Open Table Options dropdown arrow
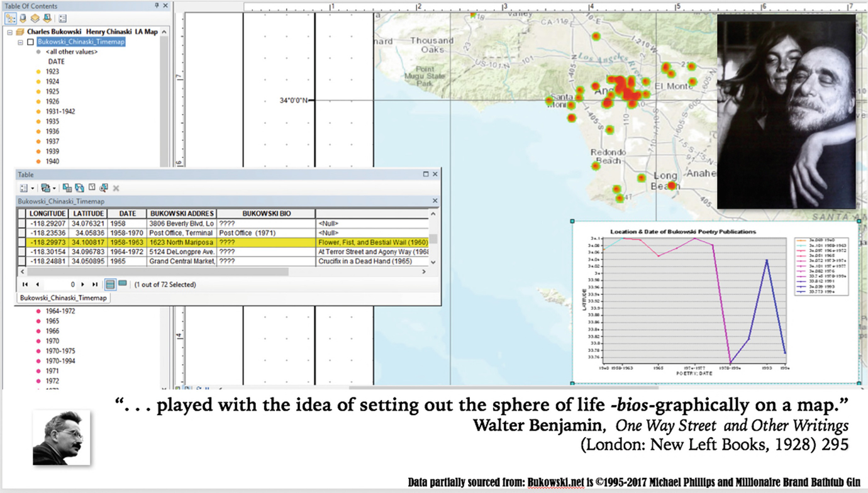This screenshot has height=493, width=868. click(x=33, y=188)
